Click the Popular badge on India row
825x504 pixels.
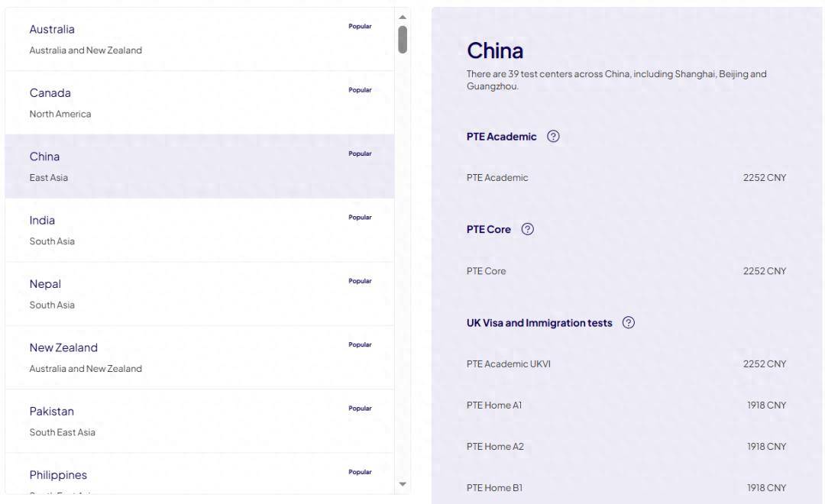pyautogui.click(x=360, y=218)
